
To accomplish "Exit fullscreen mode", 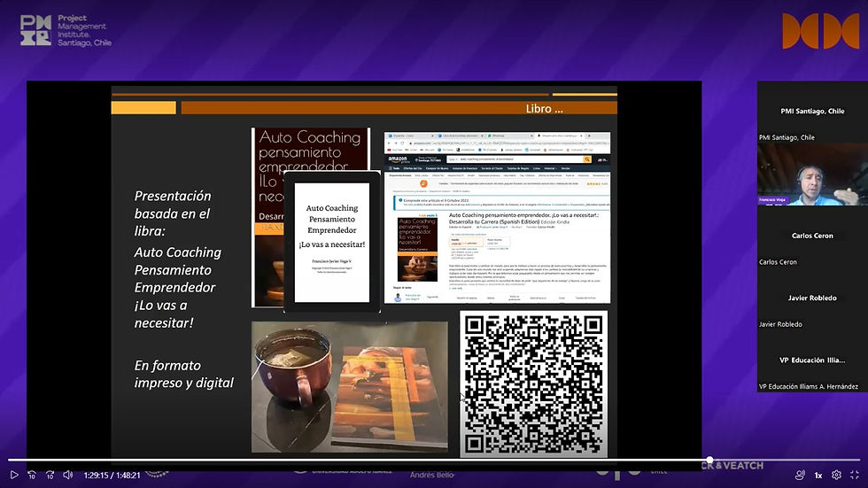I will 855,475.
